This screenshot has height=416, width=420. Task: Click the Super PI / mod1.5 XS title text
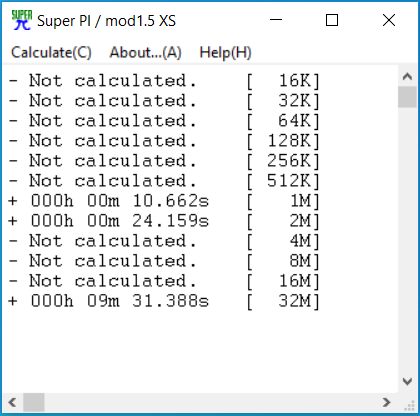point(106,21)
